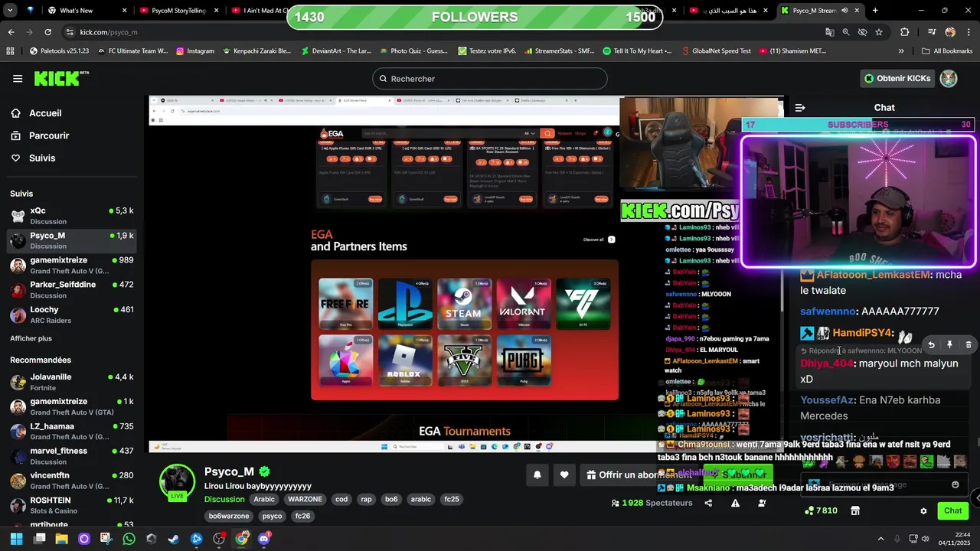Show hidden system tray icons
980x551 pixels.
(x=880, y=539)
